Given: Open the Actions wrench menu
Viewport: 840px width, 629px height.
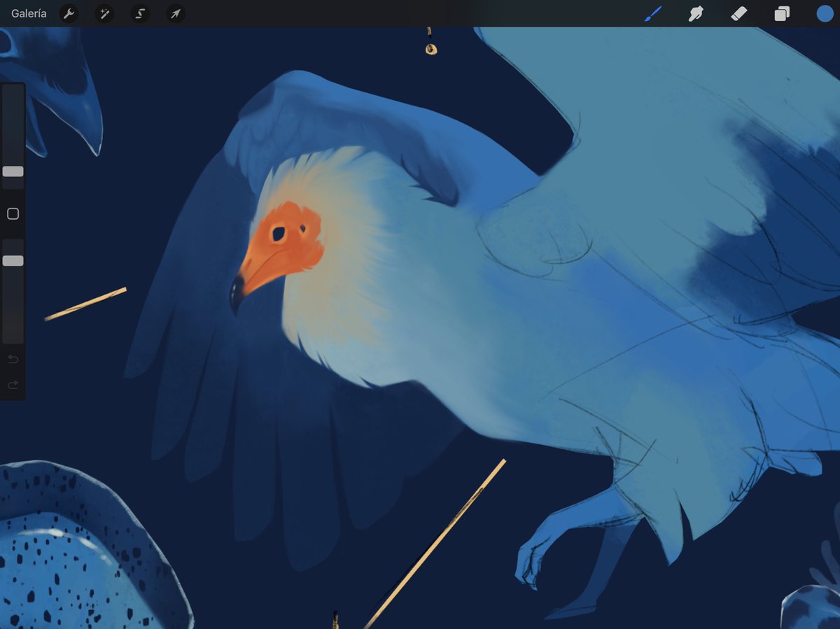Looking at the screenshot, I should pyautogui.click(x=69, y=14).
